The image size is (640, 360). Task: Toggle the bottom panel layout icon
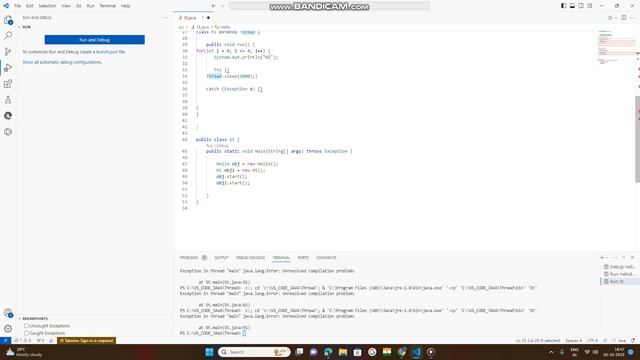coord(572,6)
